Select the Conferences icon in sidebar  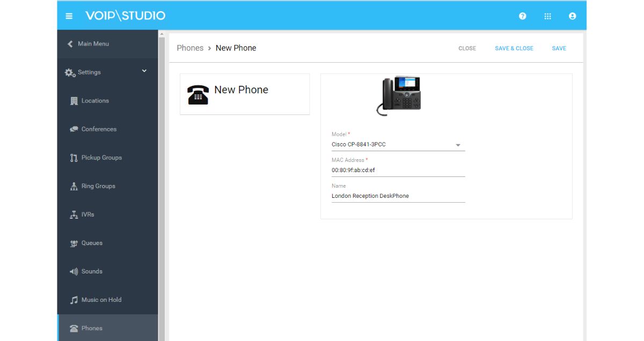pyautogui.click(x=74, y=129)
